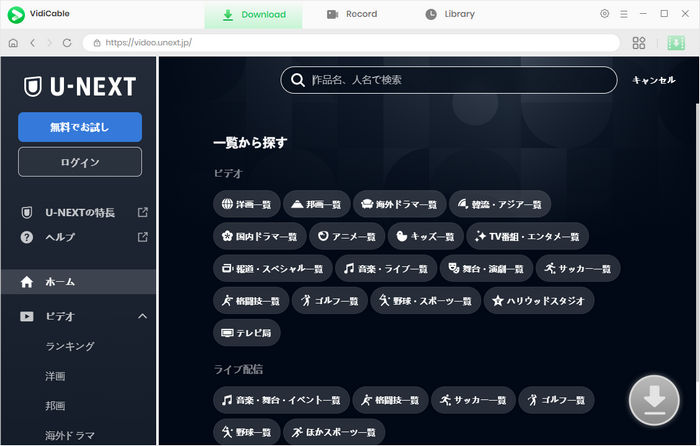The width and height of the screenshot is (700, 446).
Task: Open the ハリウッドスタジオ chip
Action: [539, 301]
